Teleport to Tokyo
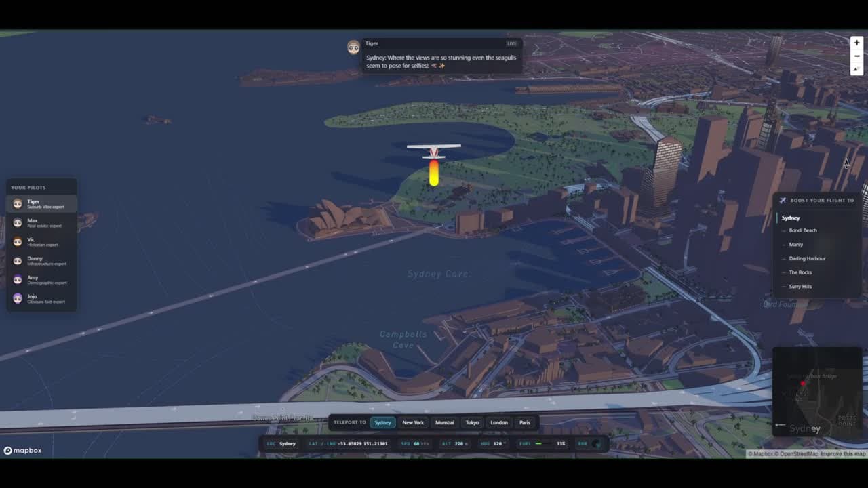Screen dimensions: 868x488 (x=472, y=422)
